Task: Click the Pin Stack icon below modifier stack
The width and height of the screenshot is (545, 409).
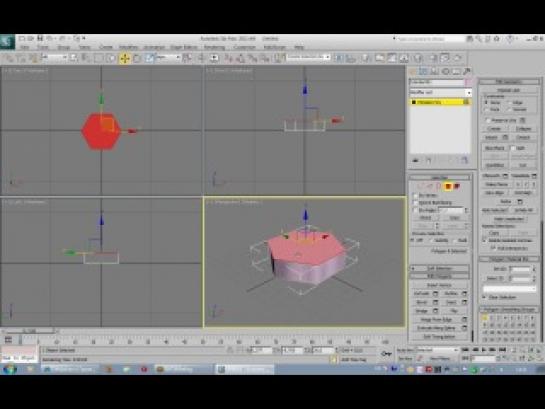Action: click(x=416, y=160)
